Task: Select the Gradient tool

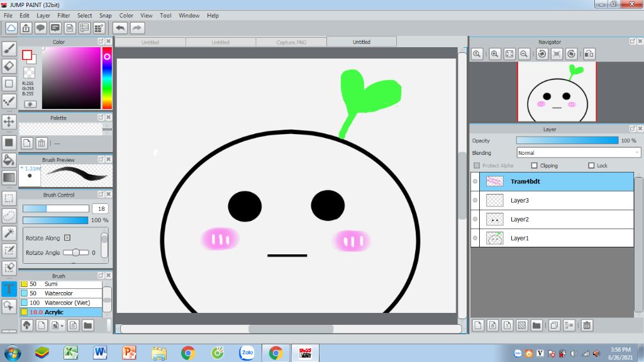Action: pyautogui.click(x=9, y=178)
